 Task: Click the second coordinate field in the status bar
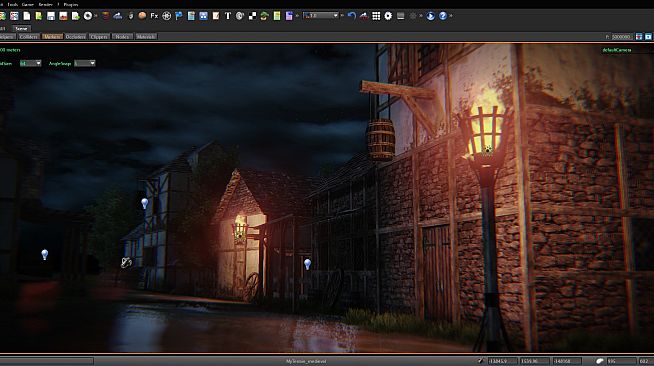pos(535,361)
